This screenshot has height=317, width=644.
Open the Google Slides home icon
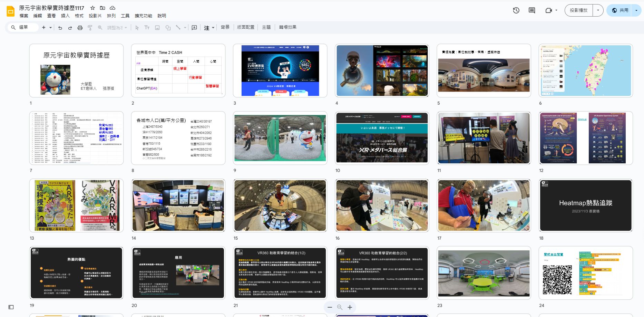pyautogui.click(x=10, y=11)
